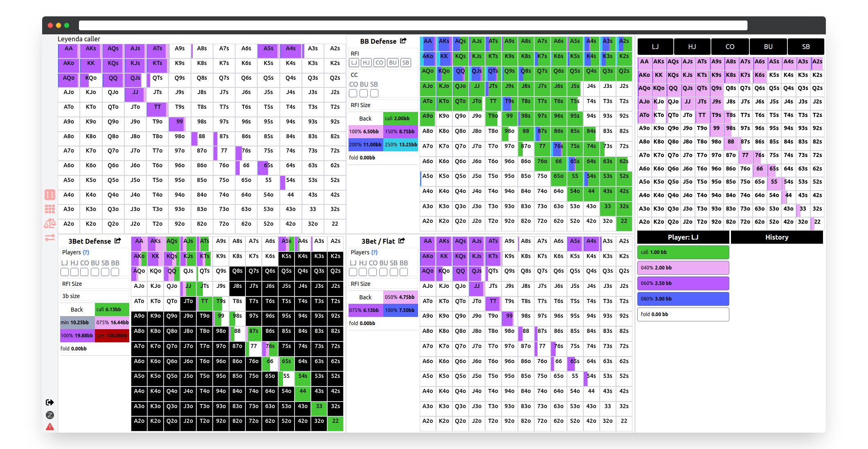The height and width of the screenshot is (449, 868).
Task: Open the grid matrix view icon in sidebar
Action: pos(50,209)
